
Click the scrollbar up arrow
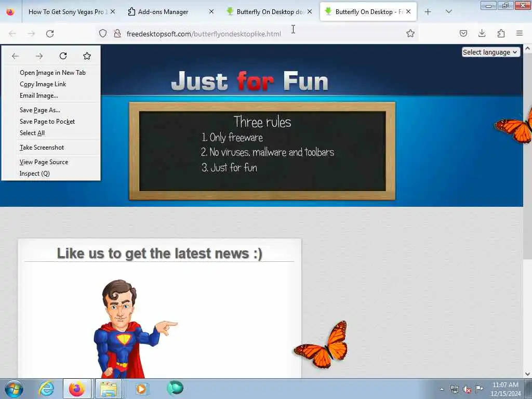(528, 48)
